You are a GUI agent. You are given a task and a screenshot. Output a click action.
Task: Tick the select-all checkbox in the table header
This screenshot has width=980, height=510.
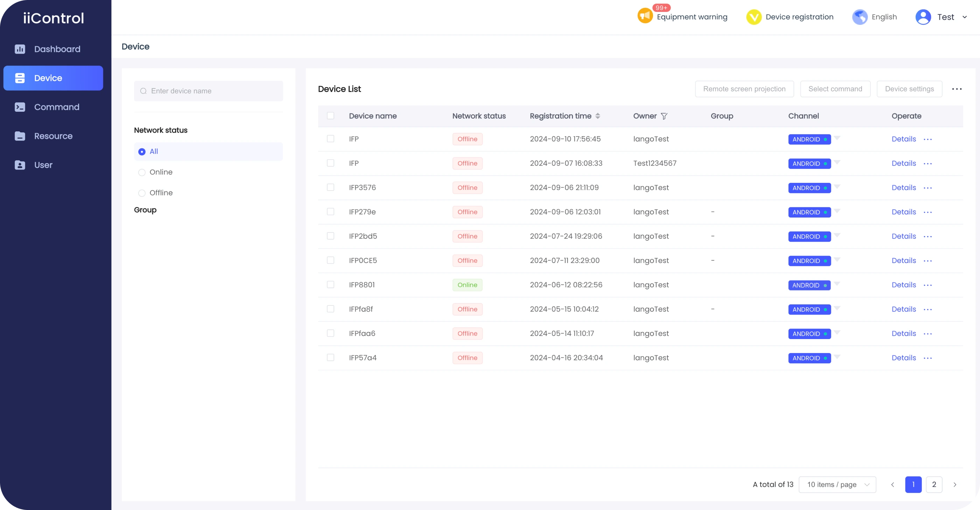pos(330,116)
